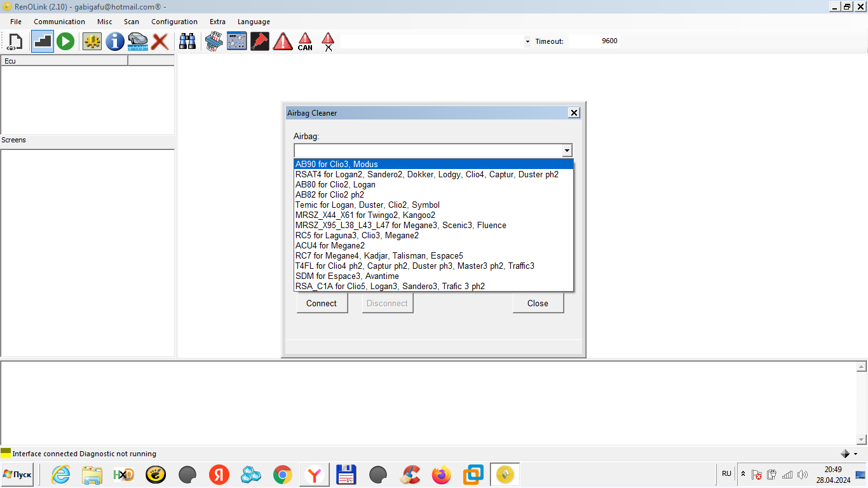Click the binoculars search icon
The width and height of the screenshot is (868, 488).
pos(187,42)
